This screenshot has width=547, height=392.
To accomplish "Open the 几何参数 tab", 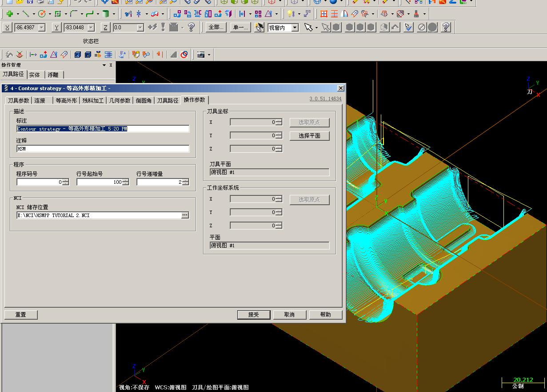I will pos(120,100).
